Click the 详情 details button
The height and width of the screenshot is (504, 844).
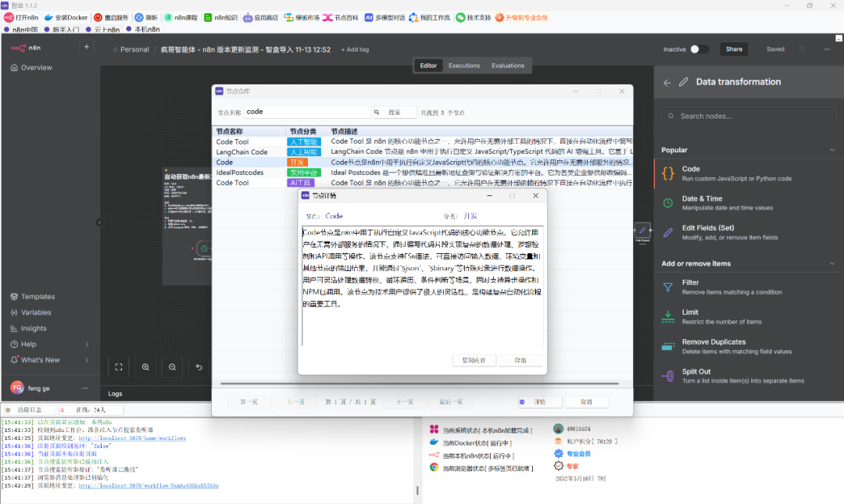(x=540, y=402)
